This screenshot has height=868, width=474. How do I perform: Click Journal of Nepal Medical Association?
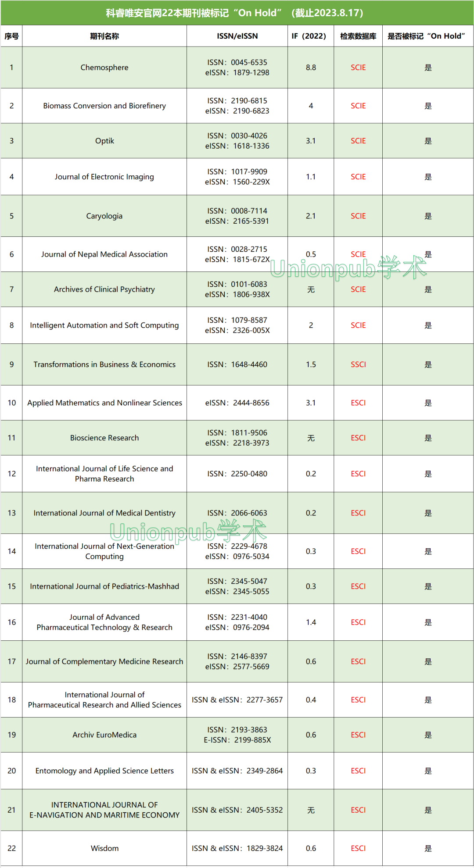pos(104,254)
